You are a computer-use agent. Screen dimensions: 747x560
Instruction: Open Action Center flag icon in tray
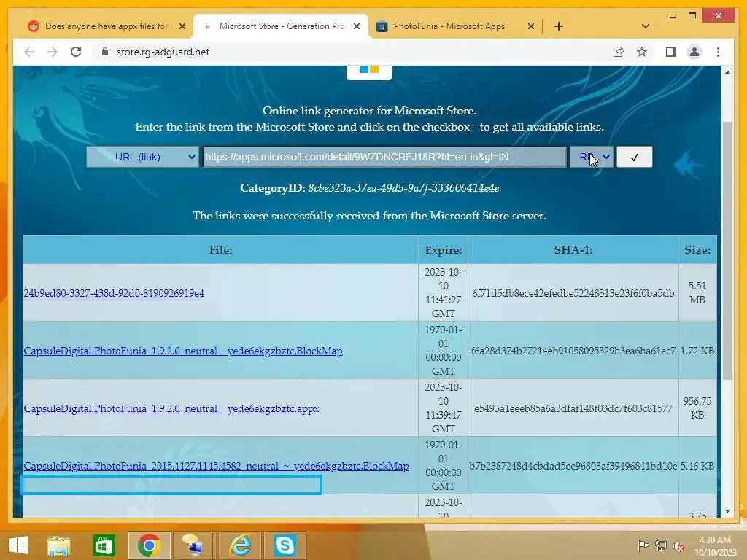pos(643,545)
